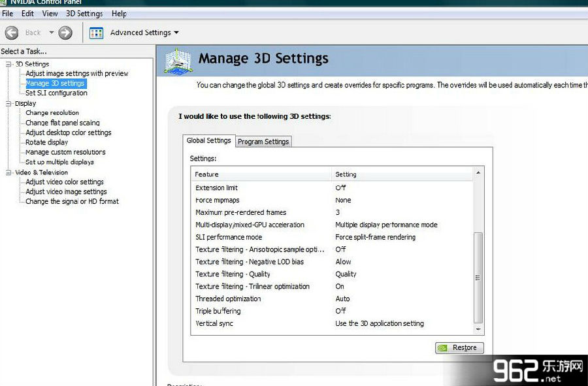Open the Edit menu
Screen dimensions: 588x386
click(27, 14)
